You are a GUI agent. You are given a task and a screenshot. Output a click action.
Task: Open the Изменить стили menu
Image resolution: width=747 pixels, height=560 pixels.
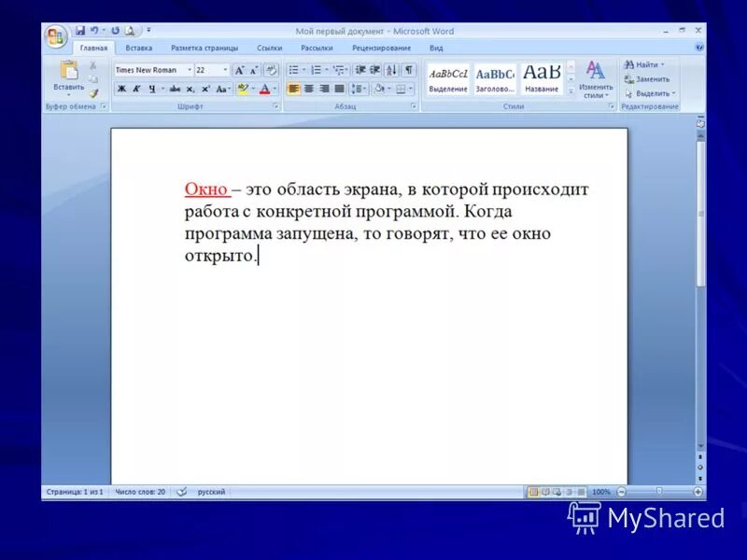596,79
